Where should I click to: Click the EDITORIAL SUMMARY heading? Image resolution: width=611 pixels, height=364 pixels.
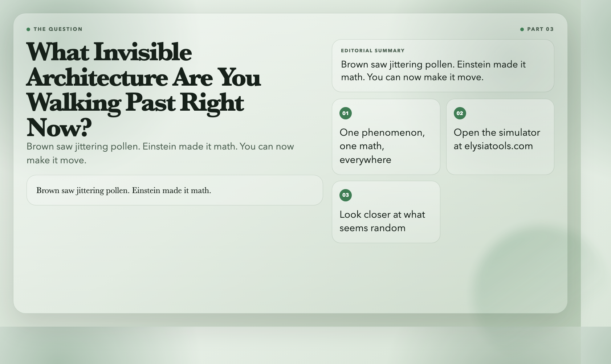point(372,51)
